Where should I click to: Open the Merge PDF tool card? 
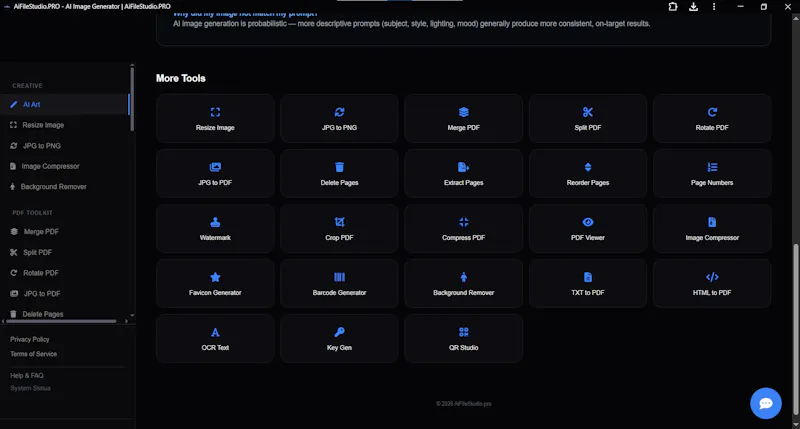[x=463, y=118]
